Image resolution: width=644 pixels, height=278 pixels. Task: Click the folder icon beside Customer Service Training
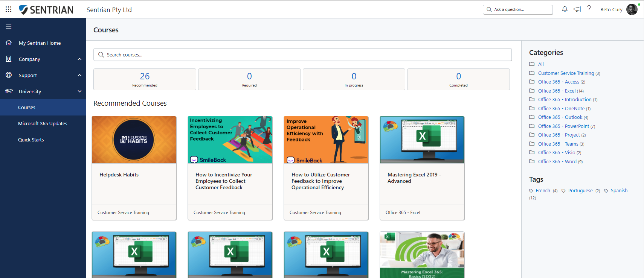tap(532, 73)
